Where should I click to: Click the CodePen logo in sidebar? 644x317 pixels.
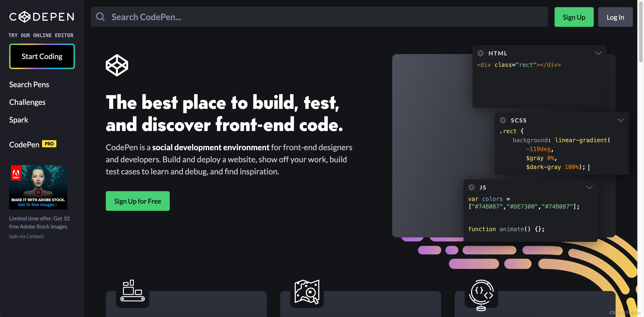point(42,17)
